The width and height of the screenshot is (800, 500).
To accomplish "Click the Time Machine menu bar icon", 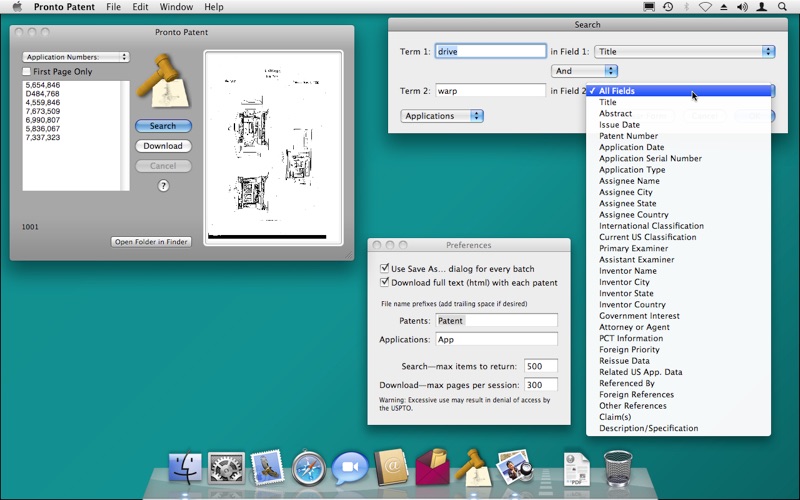I will click(667, 7).
